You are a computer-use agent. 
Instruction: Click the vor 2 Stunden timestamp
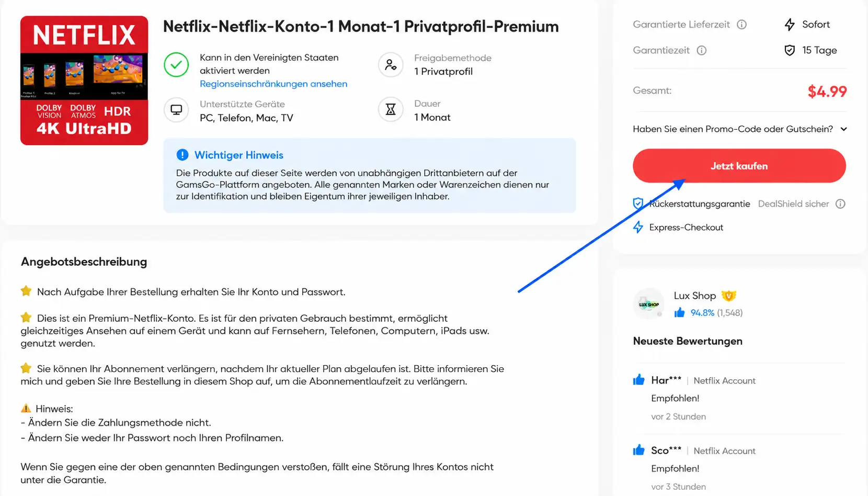[x=679, y=416]
